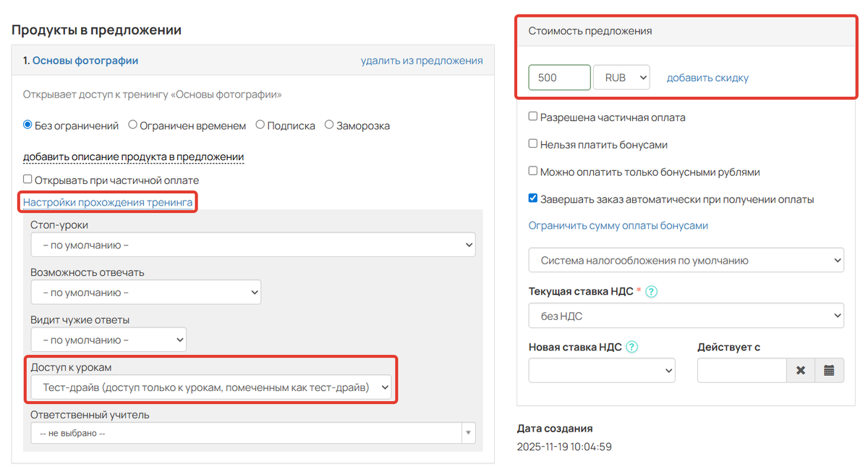Enable 'Разрешена частичная оплата'
This screenshot has width=868, height=467.
[532, 116]
